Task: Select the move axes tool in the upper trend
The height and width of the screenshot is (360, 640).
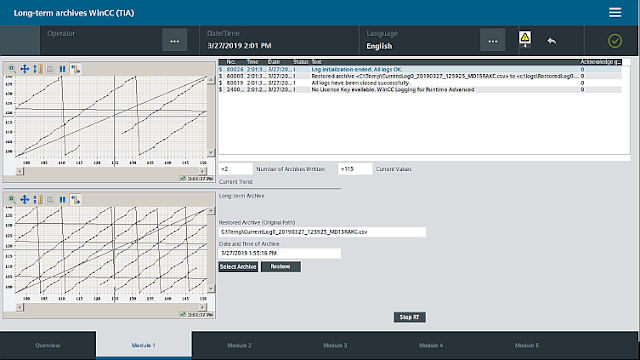Action: pos(24,69)
